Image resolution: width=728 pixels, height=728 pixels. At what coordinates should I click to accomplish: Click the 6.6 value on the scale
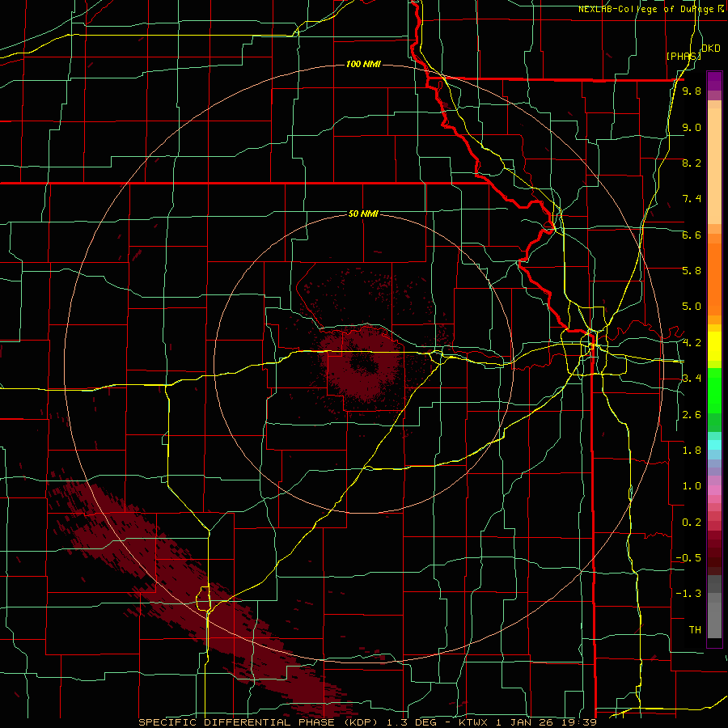pyautogui.click(x=692, y=235)
